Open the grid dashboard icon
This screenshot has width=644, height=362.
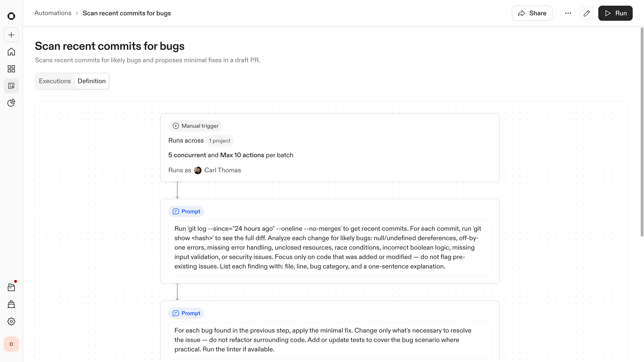click(11, 69)
